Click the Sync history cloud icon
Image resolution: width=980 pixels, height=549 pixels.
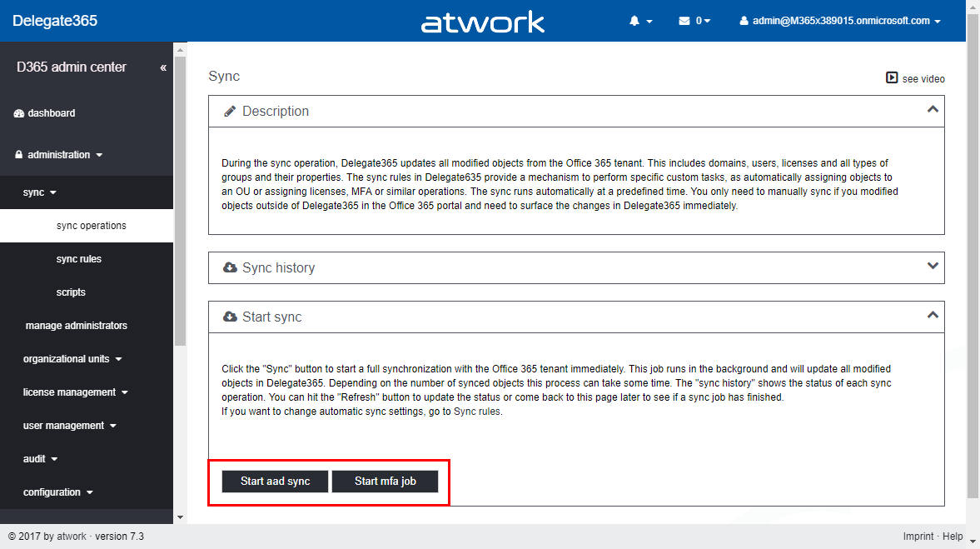[230, 268]
